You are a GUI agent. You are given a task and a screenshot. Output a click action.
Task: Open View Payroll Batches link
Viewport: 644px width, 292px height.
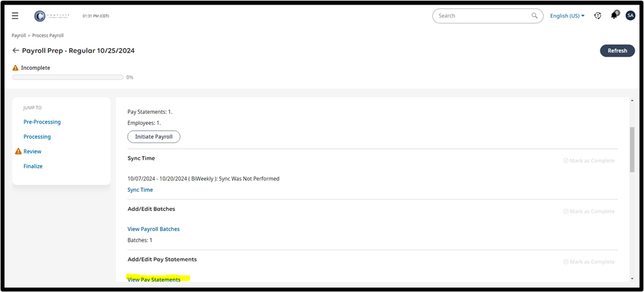click(x=154, y=229)
